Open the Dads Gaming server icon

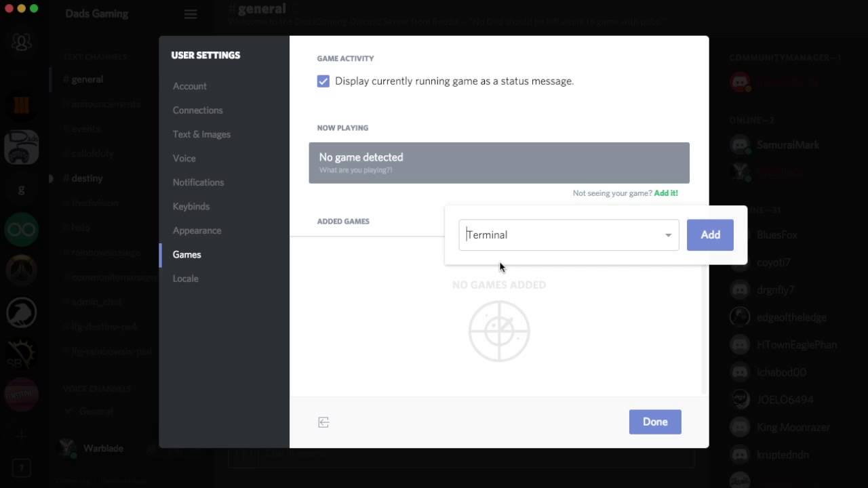[22, 147]
